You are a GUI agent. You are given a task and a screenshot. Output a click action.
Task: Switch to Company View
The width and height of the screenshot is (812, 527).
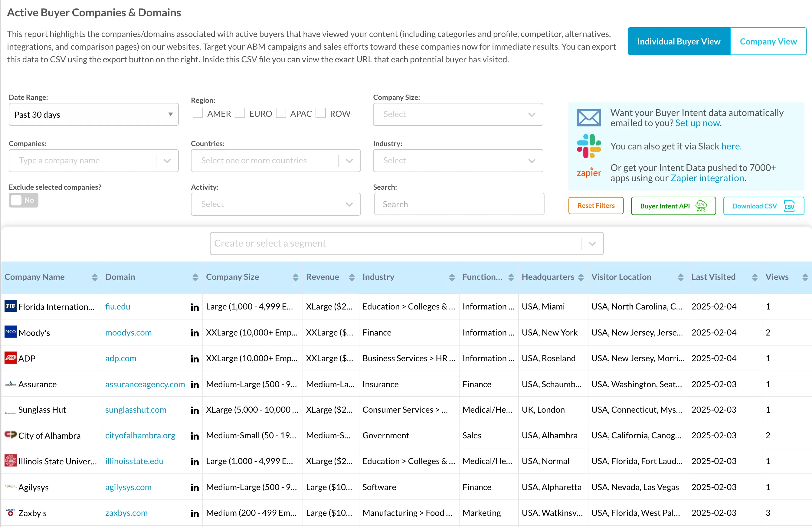768,41
